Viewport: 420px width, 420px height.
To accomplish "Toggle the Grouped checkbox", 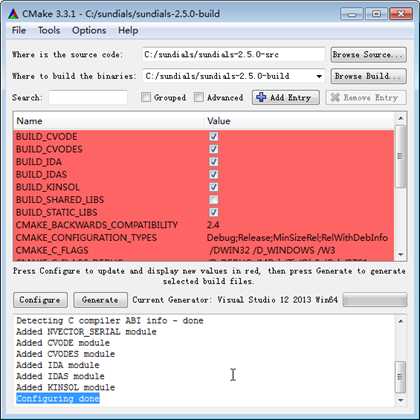I will (x=146, y=97).
